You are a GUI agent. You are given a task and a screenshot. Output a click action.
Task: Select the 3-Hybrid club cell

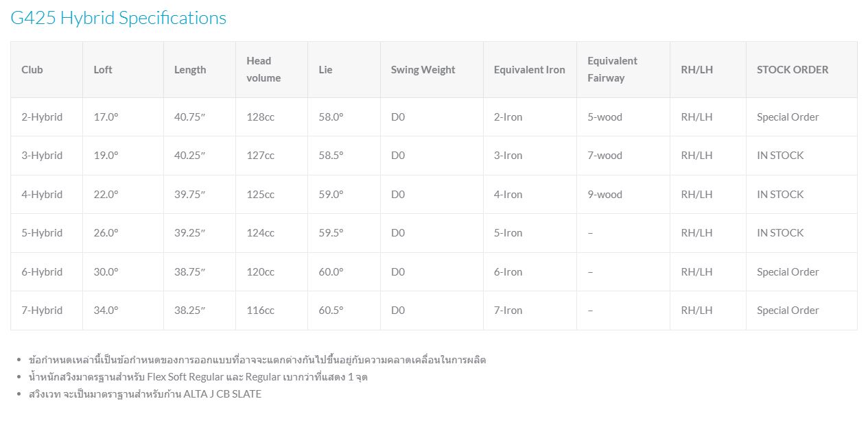point(42,156)
